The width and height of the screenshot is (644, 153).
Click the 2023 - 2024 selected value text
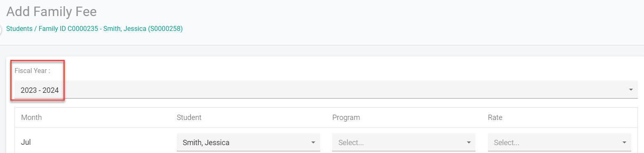click(x=40, y=90)
